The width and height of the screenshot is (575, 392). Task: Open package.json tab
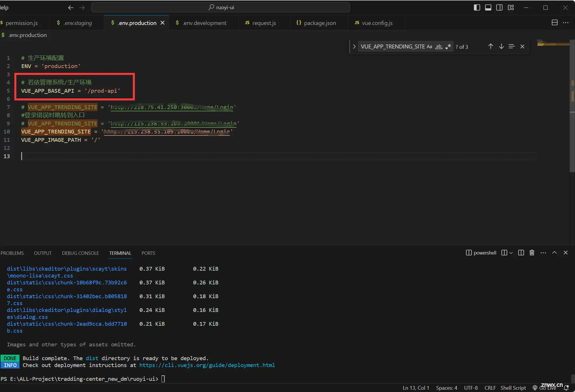pyautogui.click(x=320, y=23)
